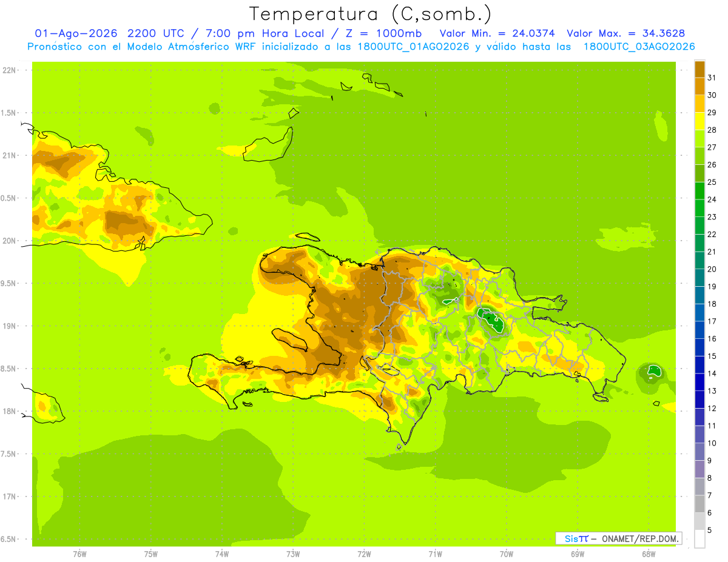Viewport: 728px width, 562px height.
Task: Click the 70W longitude axis label
Action: (x=507, y=554)
